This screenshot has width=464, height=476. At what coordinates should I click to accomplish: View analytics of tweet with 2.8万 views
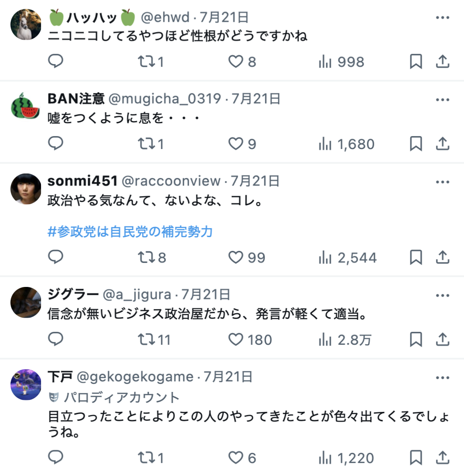pyautogui.click(x=345, y=340)
